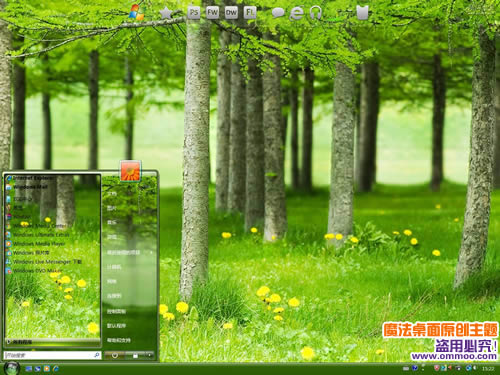
Task: Click the keyboard language icon in the tray
Action: [x=405, y=368]
